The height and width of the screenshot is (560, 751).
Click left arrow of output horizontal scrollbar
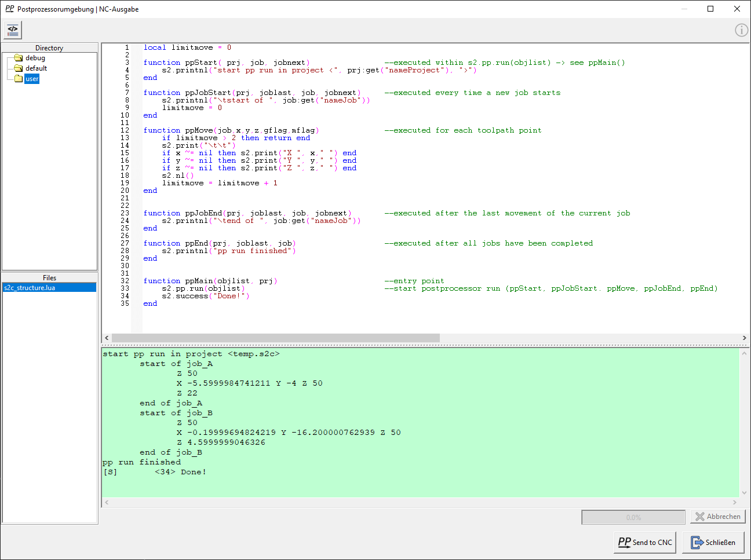(x=107, y=503)
